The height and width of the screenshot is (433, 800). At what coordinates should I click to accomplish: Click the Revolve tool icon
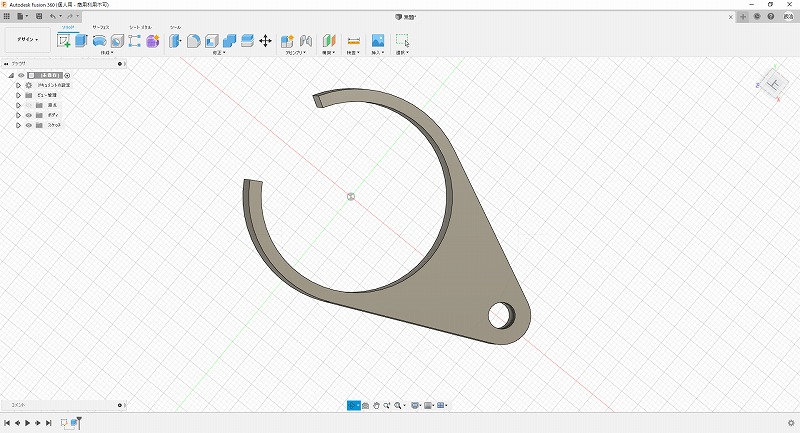(x=99, y=41)
